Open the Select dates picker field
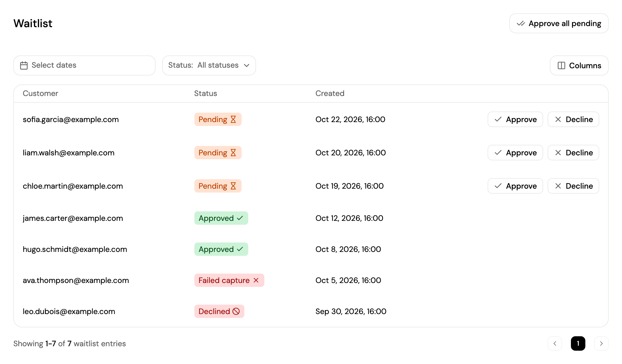Screen dimensions: 622x364 tap(84, 65)
